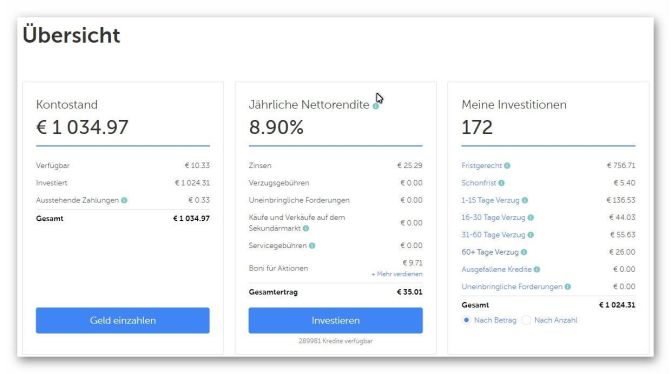Click the Investieren button
Viewport: 671px width, 374px height.
(x=336, y=320)
